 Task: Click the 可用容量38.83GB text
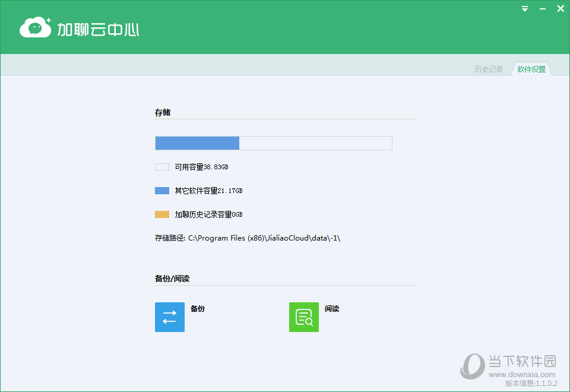(x=201, y=167)
